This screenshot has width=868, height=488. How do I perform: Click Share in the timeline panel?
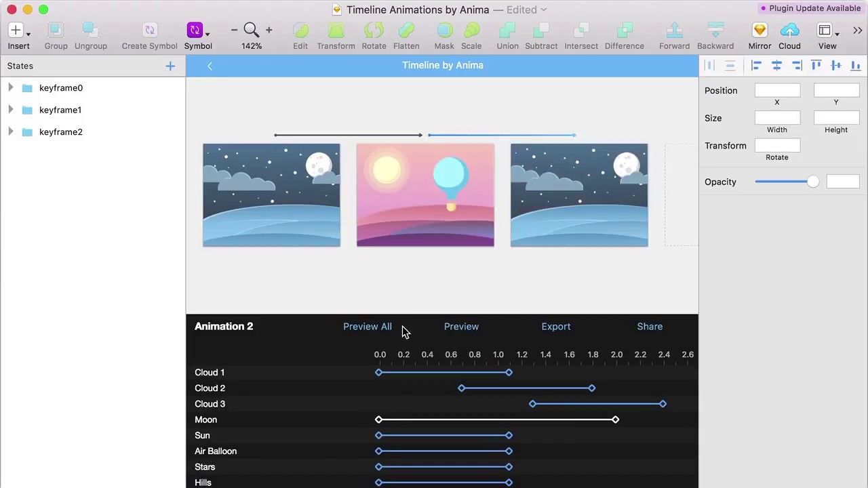point(650,326)
